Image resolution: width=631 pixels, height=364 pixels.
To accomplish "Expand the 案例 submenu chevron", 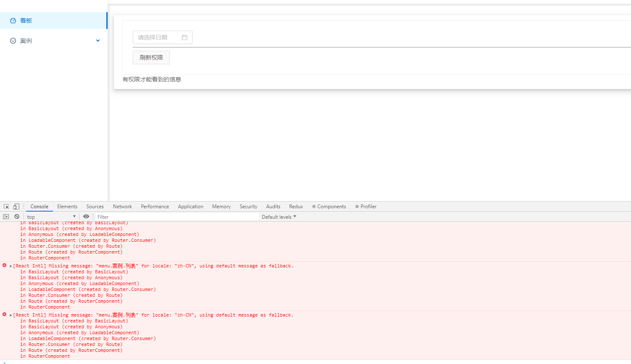I will (x=98, y=41).
